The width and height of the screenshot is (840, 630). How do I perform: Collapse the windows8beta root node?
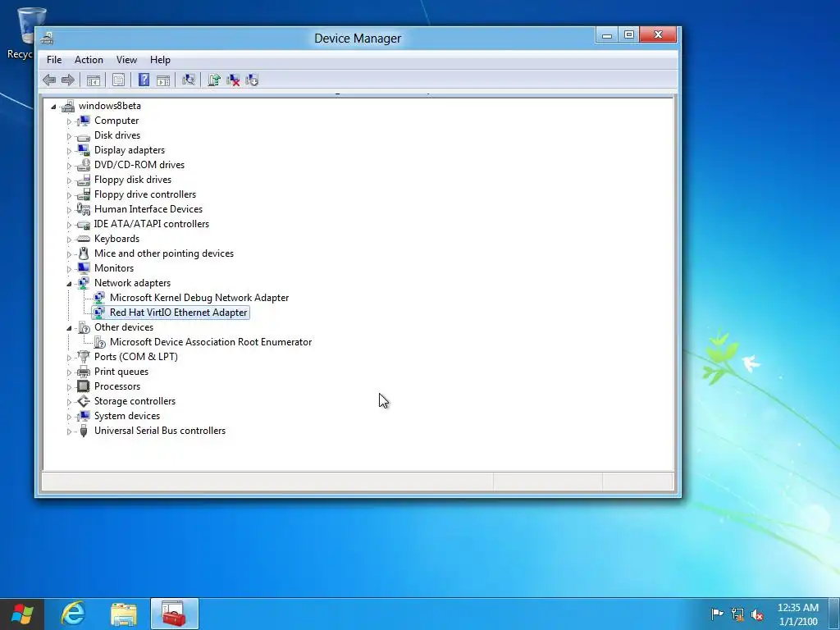pos(53,107)
